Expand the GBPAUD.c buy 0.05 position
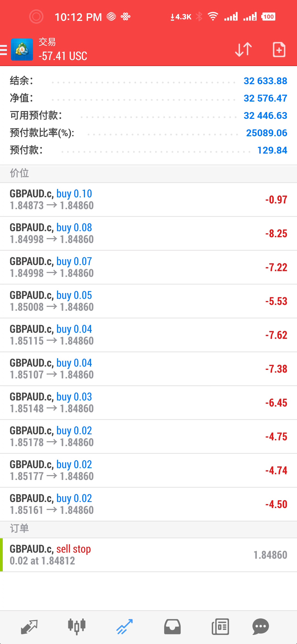 point(148,301)
